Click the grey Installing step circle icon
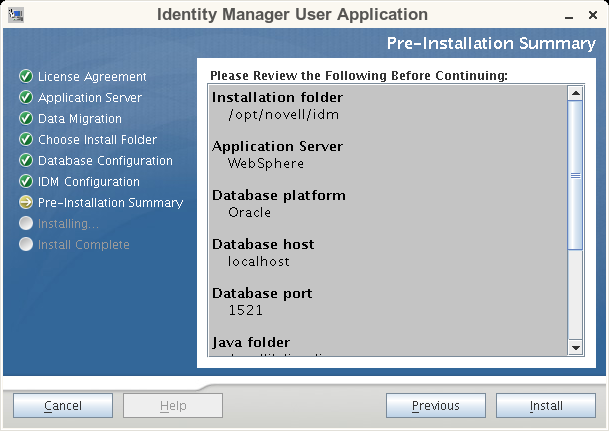Viewport: 609px width, 431px height. [x=26, y=224]
